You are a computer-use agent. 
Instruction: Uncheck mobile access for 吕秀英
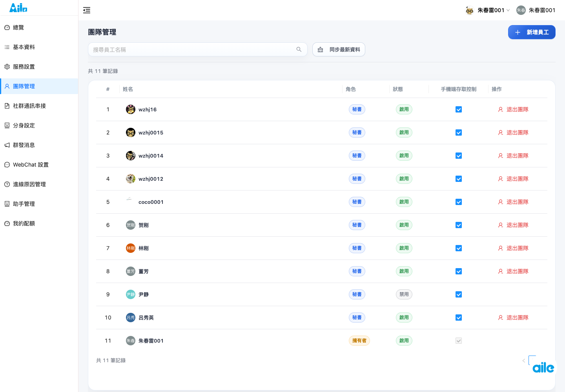click(x=459, y=318)
